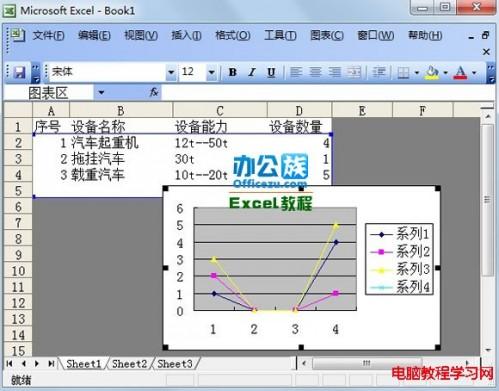Click cell containing 拖挂汽车
This screenshot has height=391, width=499.
[121, 159]
